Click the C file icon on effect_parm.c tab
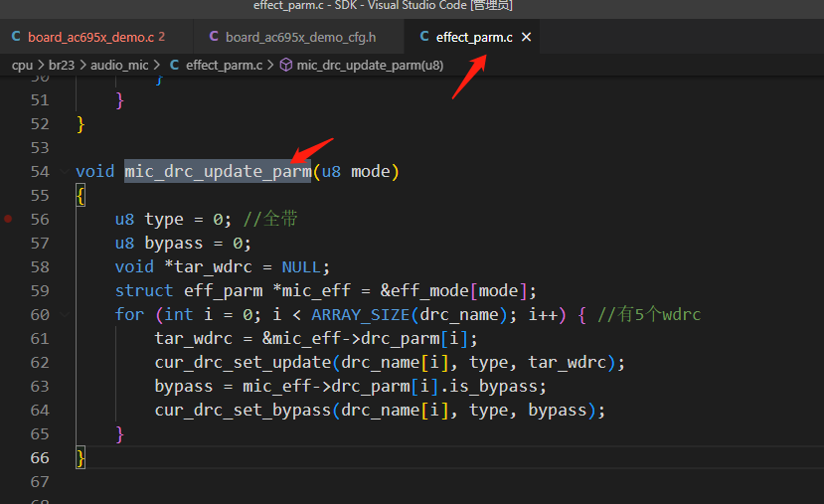The height and width of the screenshot is (504, 824). (424, 36)
